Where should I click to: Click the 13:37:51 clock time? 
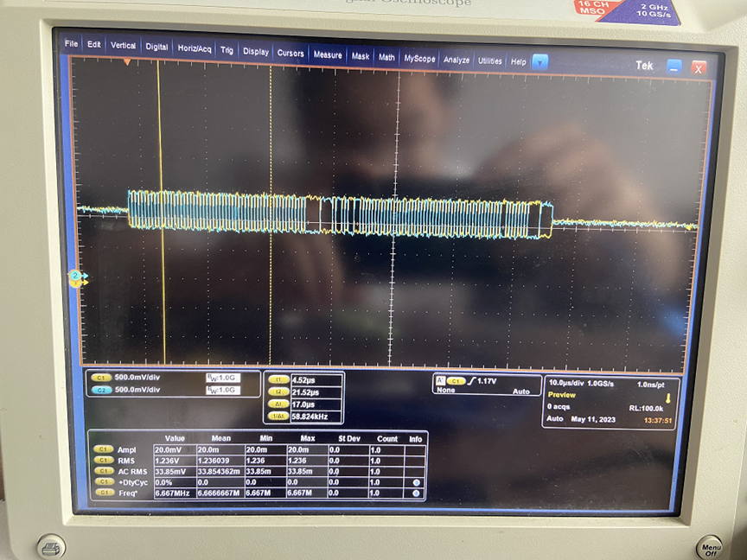658,421
